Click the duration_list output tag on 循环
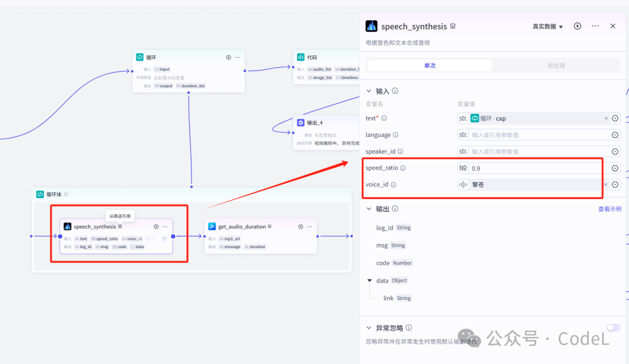Image resolution: width=629 pixels, height=364 pixels. click(191, 86)
